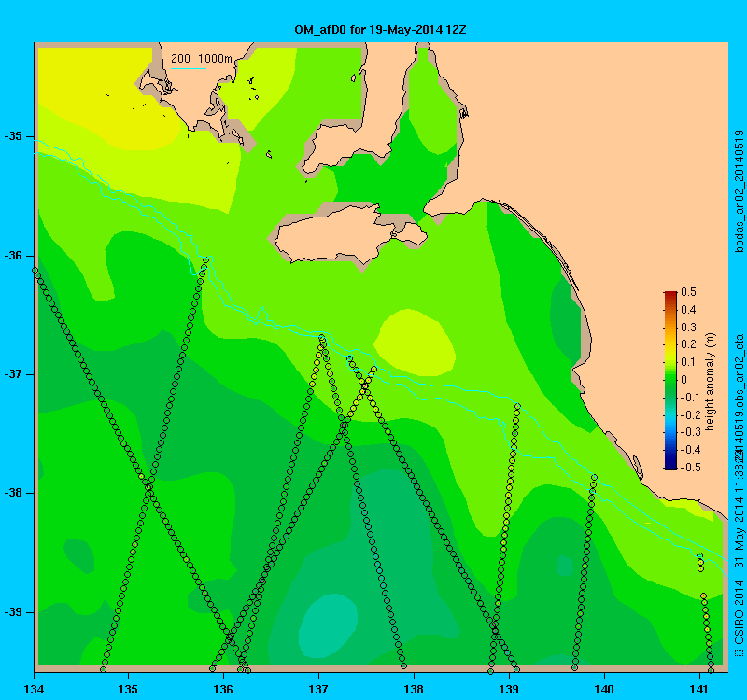Click the -37 latitude tick label
The height and width of the screenshot is (700, 747).
(13, 374)
